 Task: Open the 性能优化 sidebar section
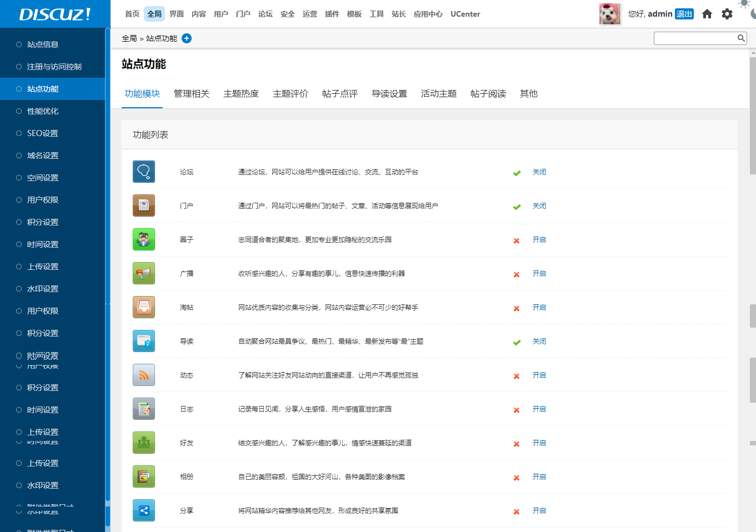[43, 111]
